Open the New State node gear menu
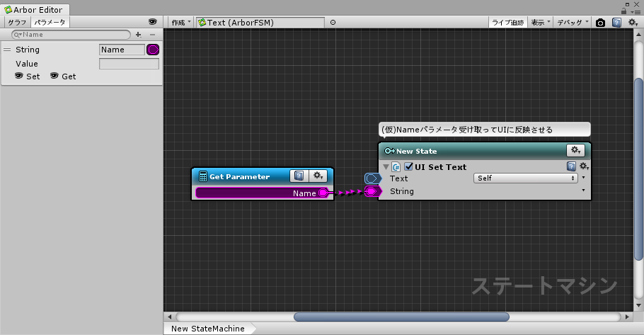The height and width of the screenshot is (335, 644). click(576, 150)
